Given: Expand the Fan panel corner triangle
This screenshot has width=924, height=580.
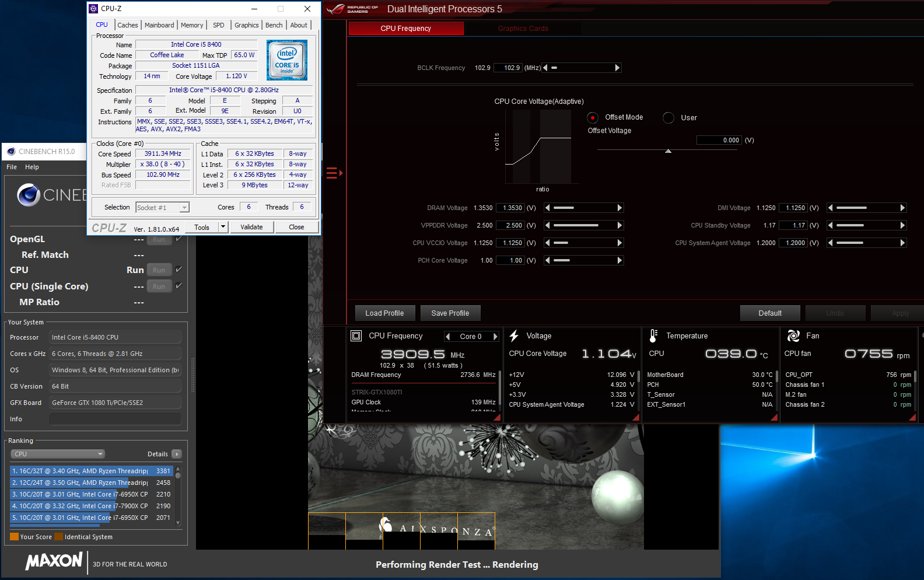Looking at the screenshot, I should point(912,417).
